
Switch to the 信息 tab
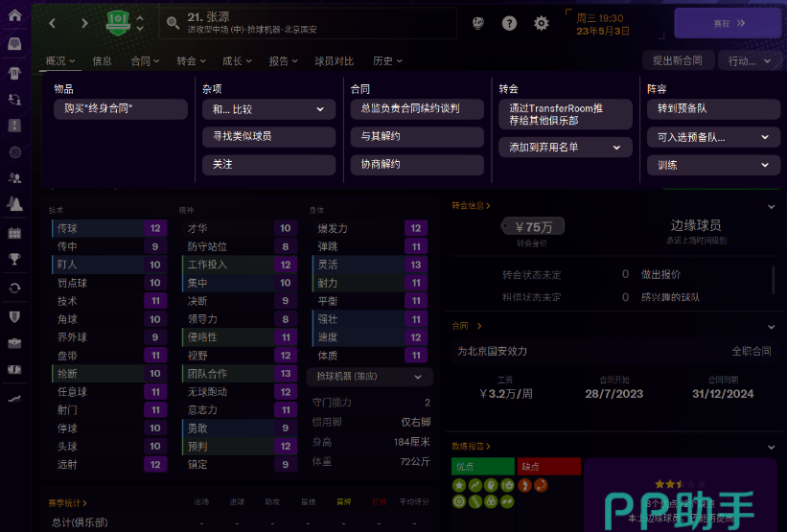tap(102, 61)
